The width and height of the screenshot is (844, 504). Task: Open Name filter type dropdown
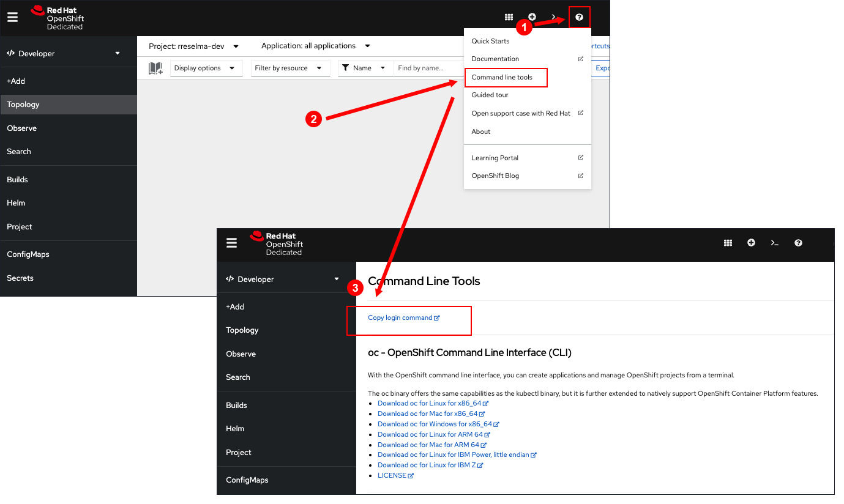click(365, 68)
